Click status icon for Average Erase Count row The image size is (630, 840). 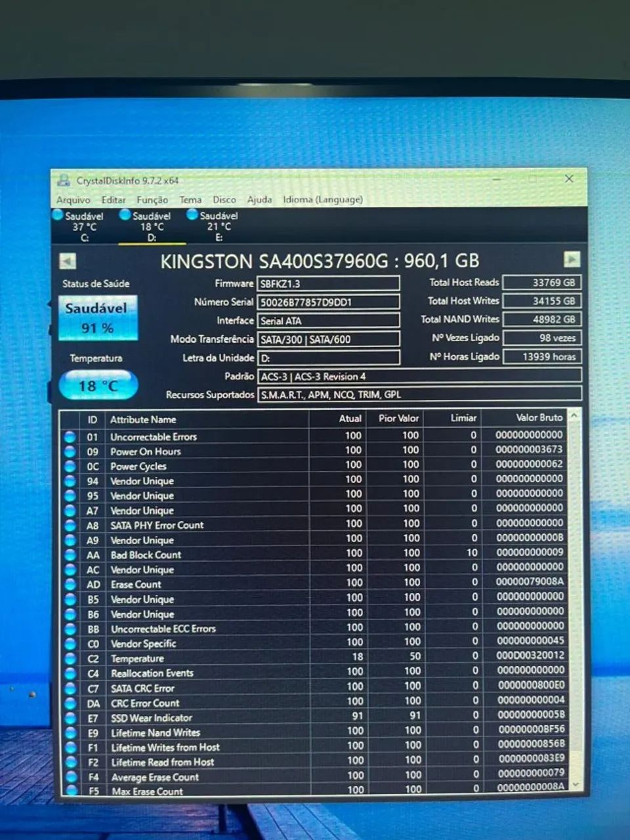pyautogui.click(x=72, y=777)
